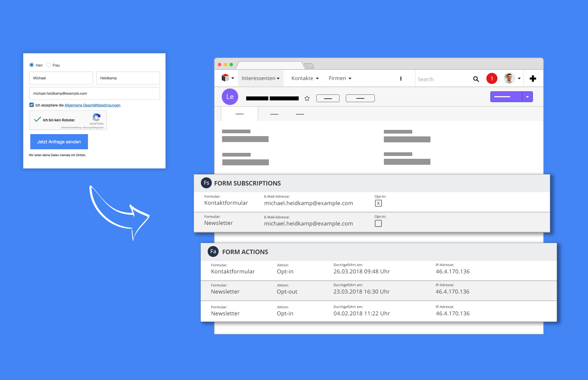Expand the Interessenten dropdown
This screenshot has height=380, width=588.
click(260, 78)
